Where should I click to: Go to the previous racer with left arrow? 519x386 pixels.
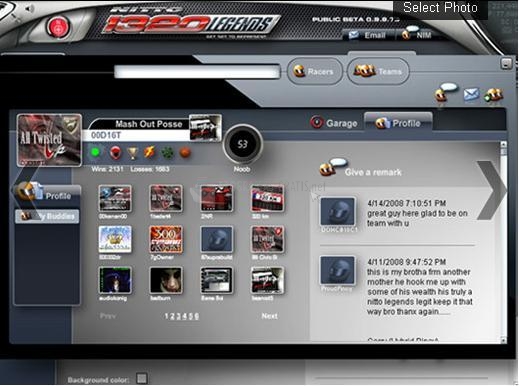(24, 191)
